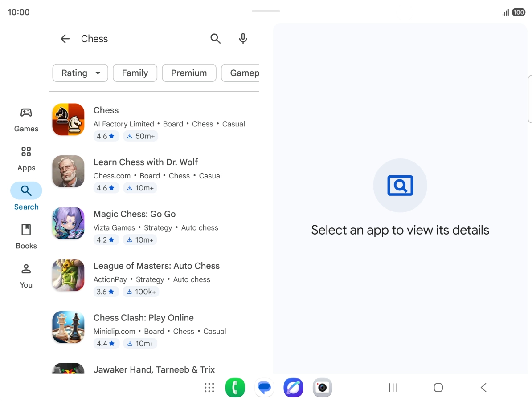Click the Chess search query text field
532x401 pixels.
(94, 39)
